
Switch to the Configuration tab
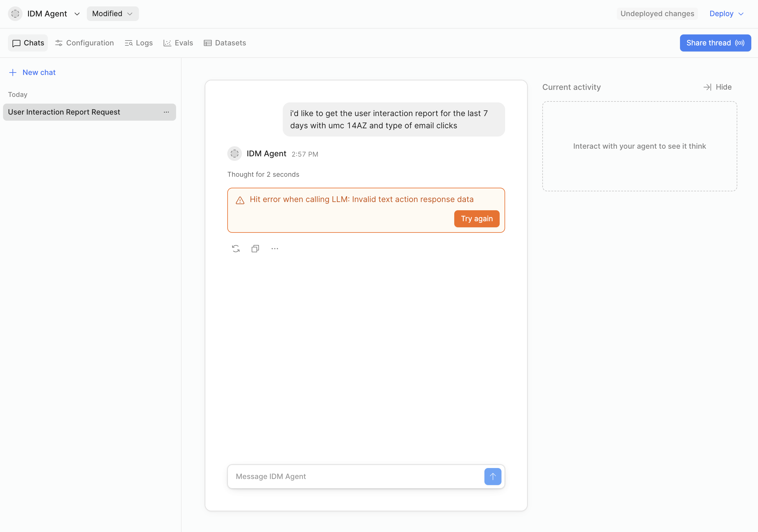pyautogui.click(x=84, y=43)
